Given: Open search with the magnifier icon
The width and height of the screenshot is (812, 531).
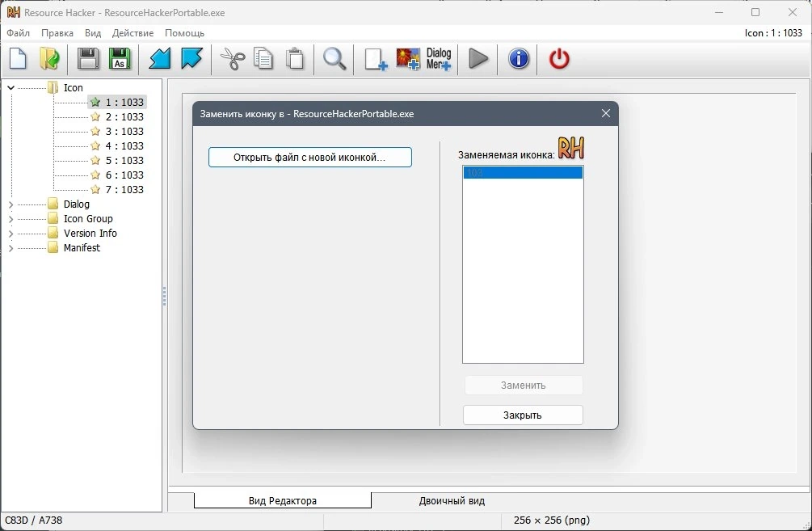Looking at the screenshot, I should click(334, 58).
